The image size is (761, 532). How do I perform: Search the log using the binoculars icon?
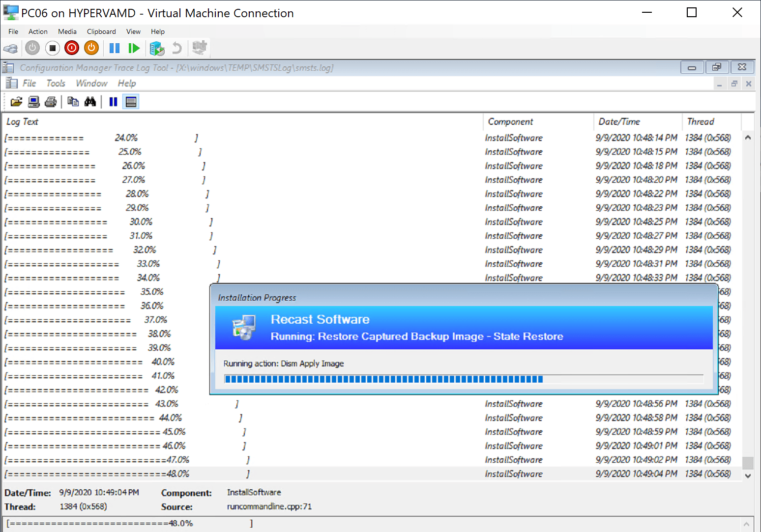[x=90, y=101]
